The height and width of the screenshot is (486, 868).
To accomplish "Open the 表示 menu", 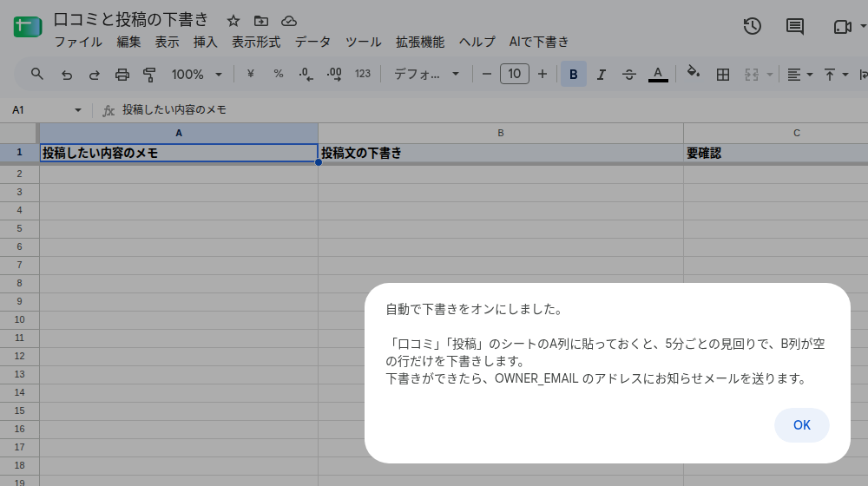I will [x=167, y=42].
